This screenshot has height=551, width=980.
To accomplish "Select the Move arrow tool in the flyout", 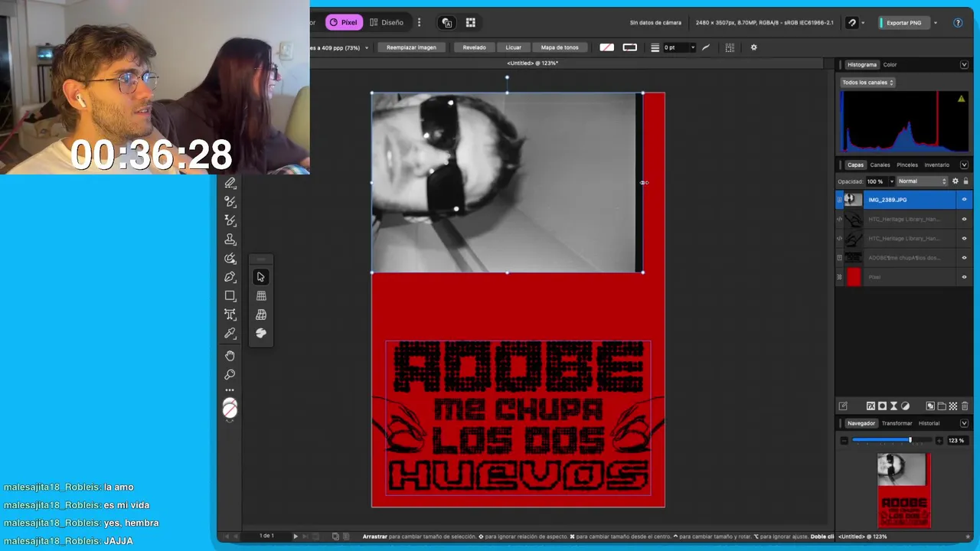I will (x=260, y=277).
